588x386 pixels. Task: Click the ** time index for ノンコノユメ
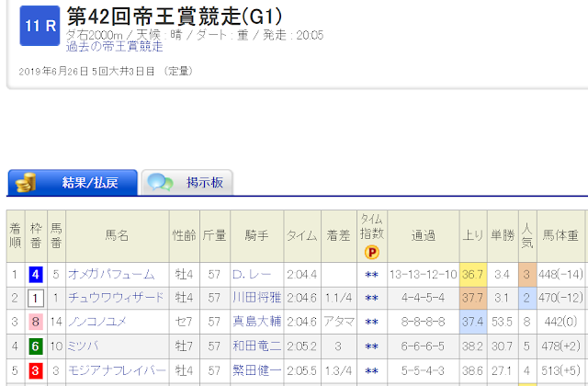371,323
